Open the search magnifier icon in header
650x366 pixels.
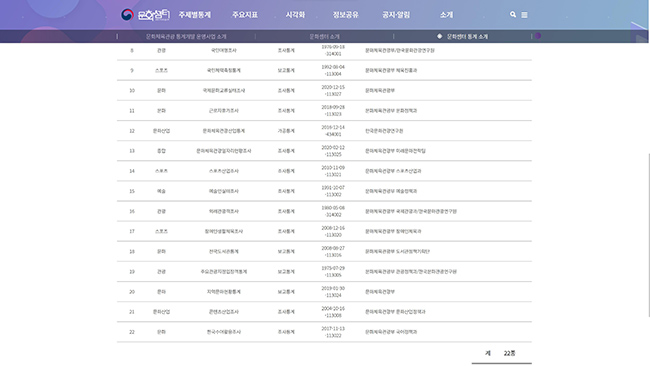pos(513,15)
